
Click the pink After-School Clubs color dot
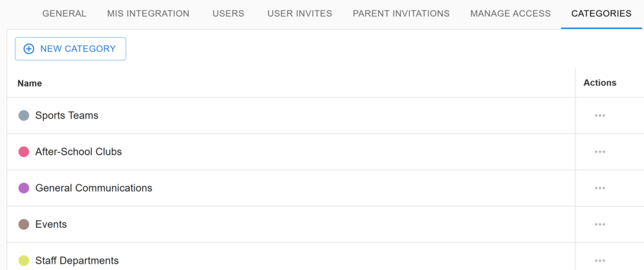pos(24,152)
